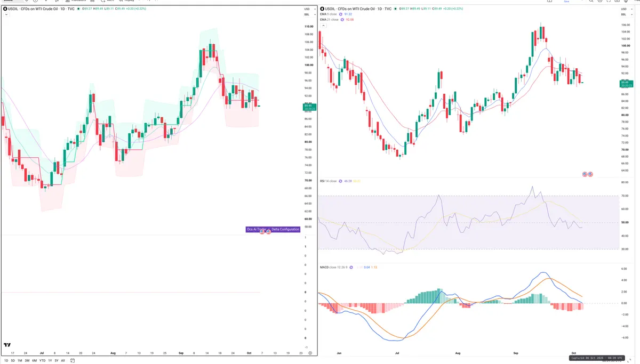Click USOIL symbol icon in right chart
The height and width of the screenshot is (364, 640).
(x=323, y=9)
